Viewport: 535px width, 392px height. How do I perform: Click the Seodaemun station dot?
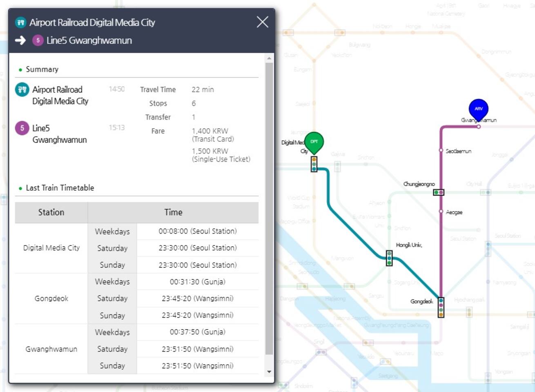tap(441, 150)
